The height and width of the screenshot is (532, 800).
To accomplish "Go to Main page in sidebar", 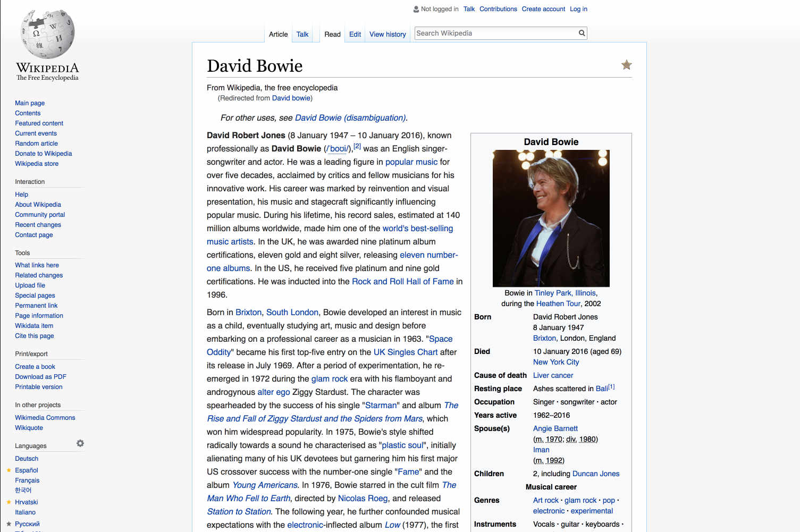I will [30, 103].
